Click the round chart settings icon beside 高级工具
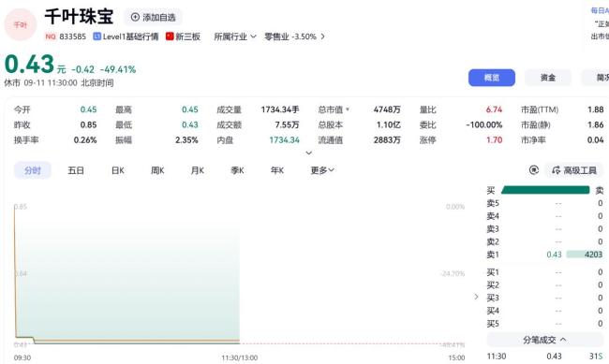This screenshot has height=364, width=609. click(x=534, y=170)
